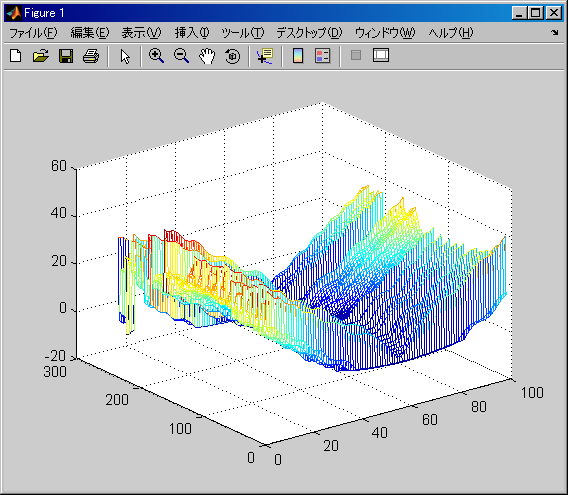This screenshot has width=568, height=495.
Task: Select the Edit Plot arrow tool
Action: click(x=125, y=57)
